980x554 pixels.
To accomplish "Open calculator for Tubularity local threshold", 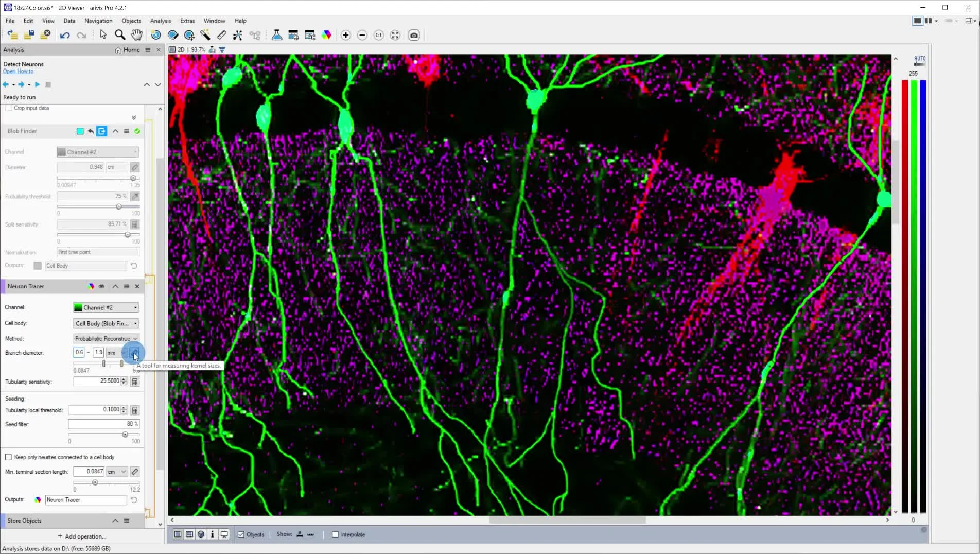I will coord(135,410).
